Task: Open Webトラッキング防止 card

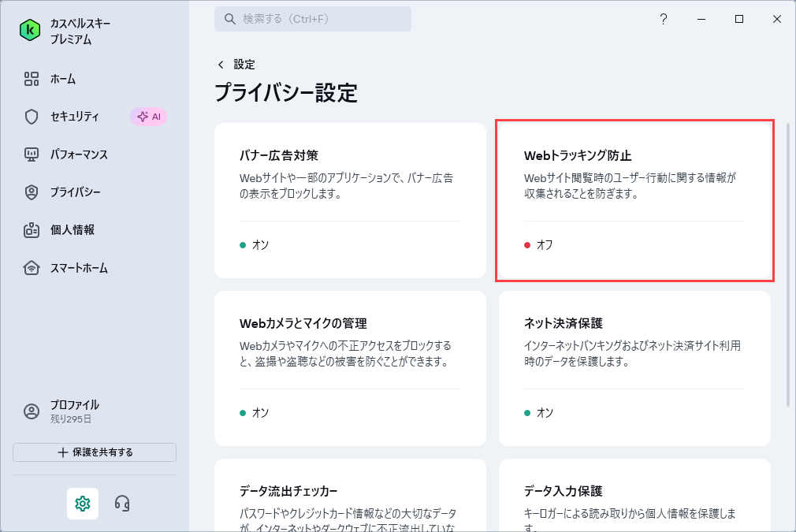Action: click(634, 200)
